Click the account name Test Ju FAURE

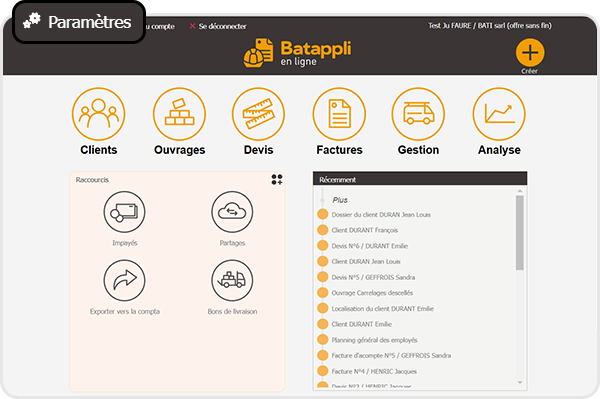pos(450,26)
